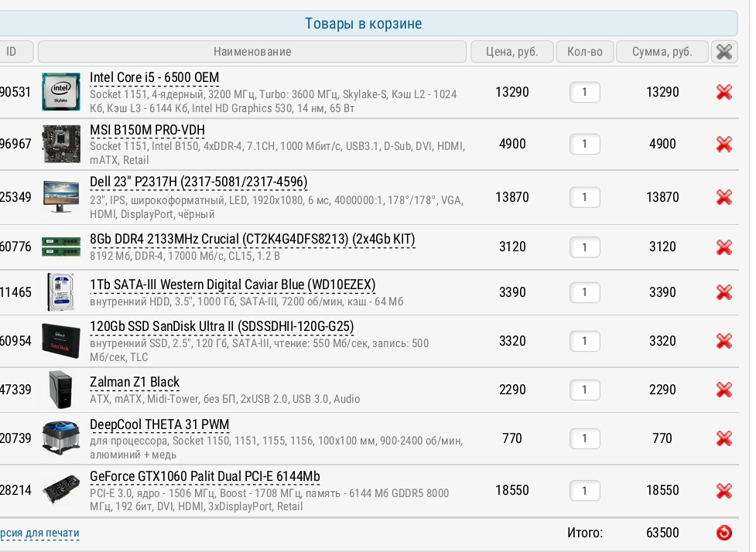Open MSI B150M PRO-VDH product link

coord(147,130)
